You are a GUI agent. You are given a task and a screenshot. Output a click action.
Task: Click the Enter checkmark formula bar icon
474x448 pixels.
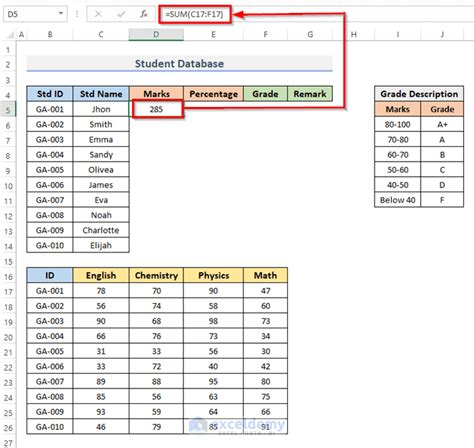pyautogui.click(x=121, y=14)
